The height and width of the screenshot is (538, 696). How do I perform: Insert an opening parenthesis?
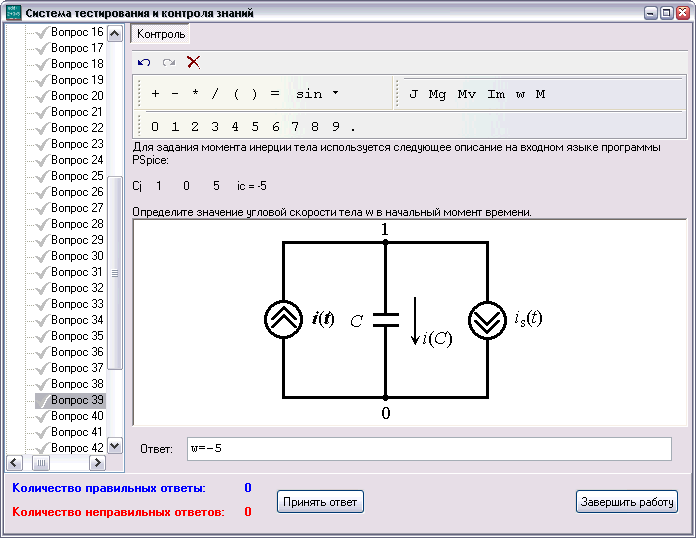(236, 94)
